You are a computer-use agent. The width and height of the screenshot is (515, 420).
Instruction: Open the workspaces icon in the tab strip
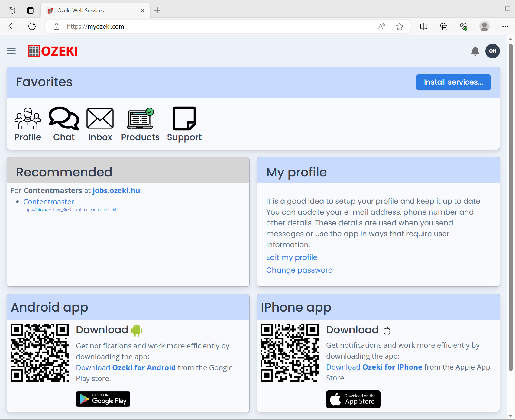pyautogui.click(x=11, y=10)
